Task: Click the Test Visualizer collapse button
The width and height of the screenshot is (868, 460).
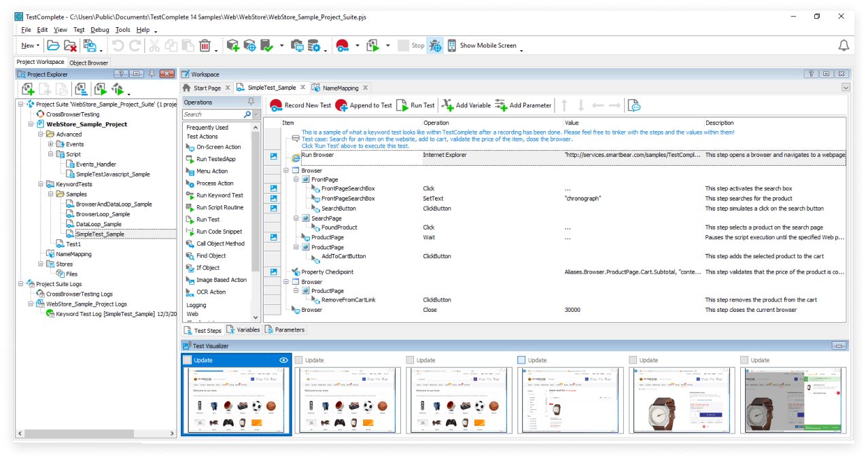Action: 839,346
